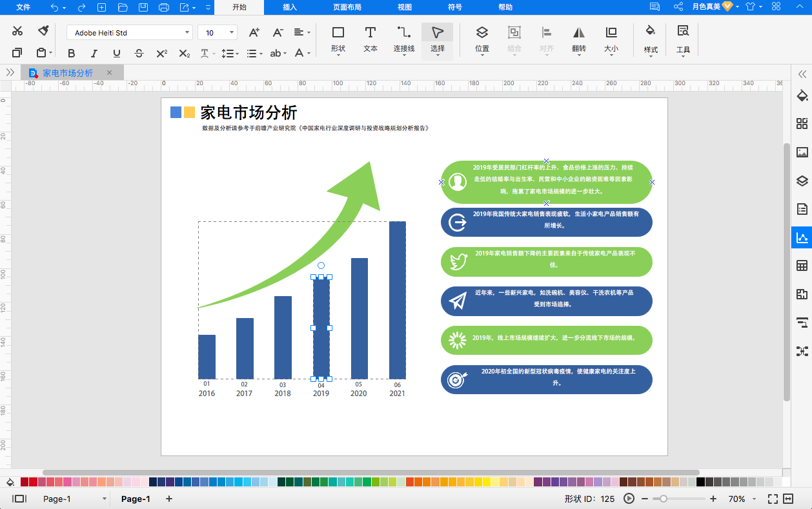The width and height of the screenshot is (812, 509).
Task: Switch to the 开始 tab
Action: click(239, 7)
